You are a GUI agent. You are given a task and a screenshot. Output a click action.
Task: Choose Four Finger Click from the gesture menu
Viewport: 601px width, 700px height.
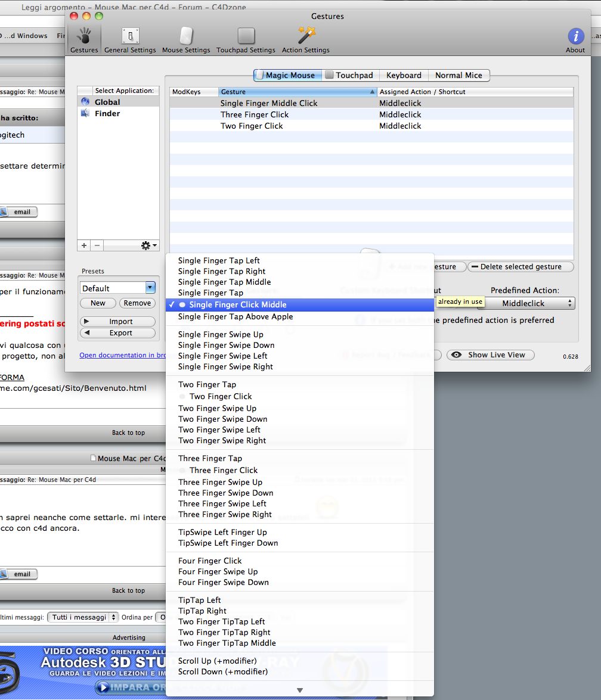click(210, 561)
